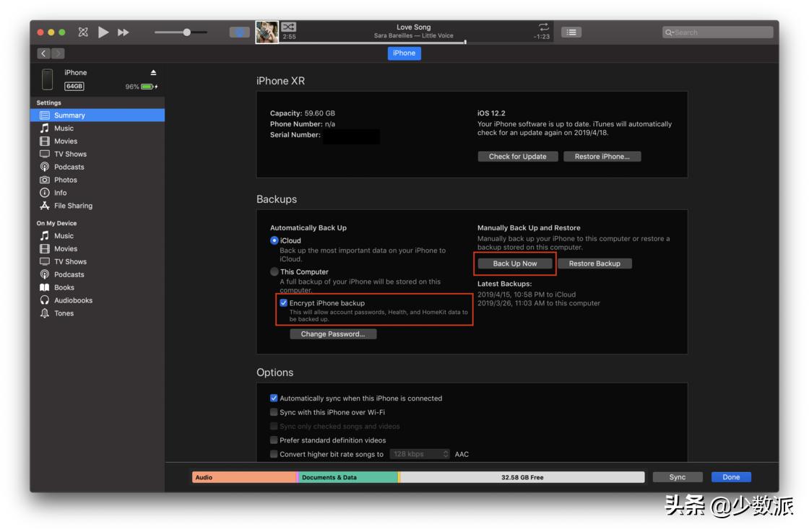809x532 pixels.
Task: Eject the iPhone using the eject icon
Action: pyautogui.click(x=153, y=73)
